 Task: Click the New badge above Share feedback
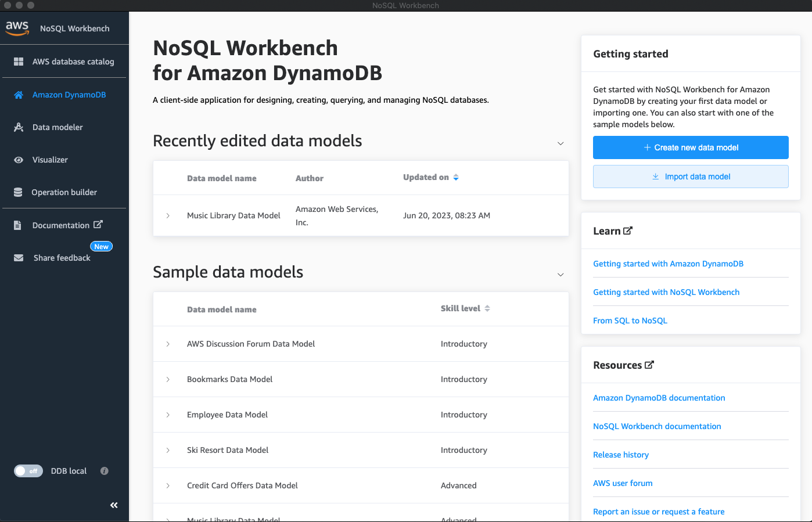coord(102,246)
